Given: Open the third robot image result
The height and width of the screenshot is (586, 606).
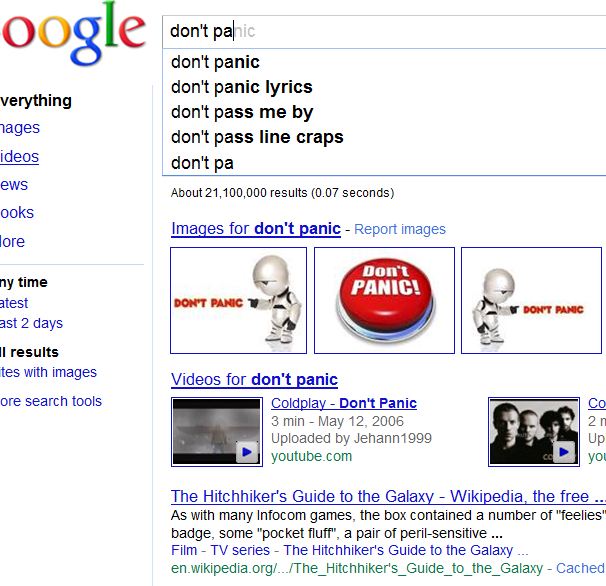Looking at the screenshot, I should [x=531, y=300].
